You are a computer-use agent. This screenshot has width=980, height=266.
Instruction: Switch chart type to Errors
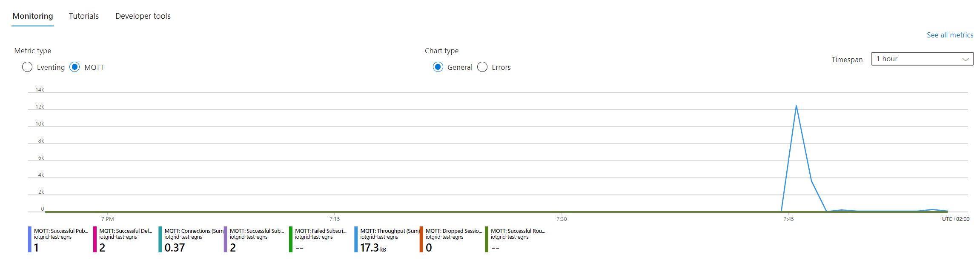point(482,67)
